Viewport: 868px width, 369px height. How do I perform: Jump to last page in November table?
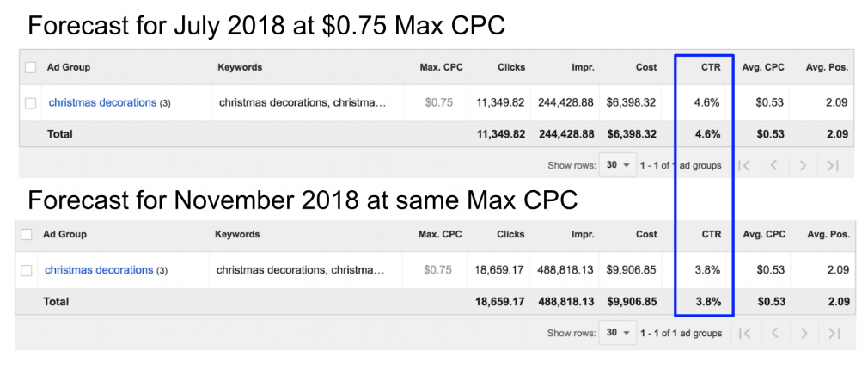832,333
